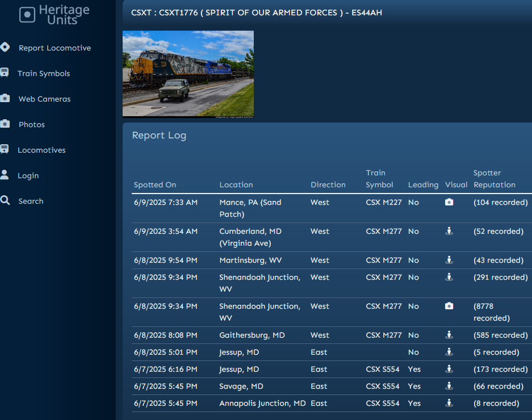Click 6/8/2025 5:01 PM timestamp

point(166,352)
